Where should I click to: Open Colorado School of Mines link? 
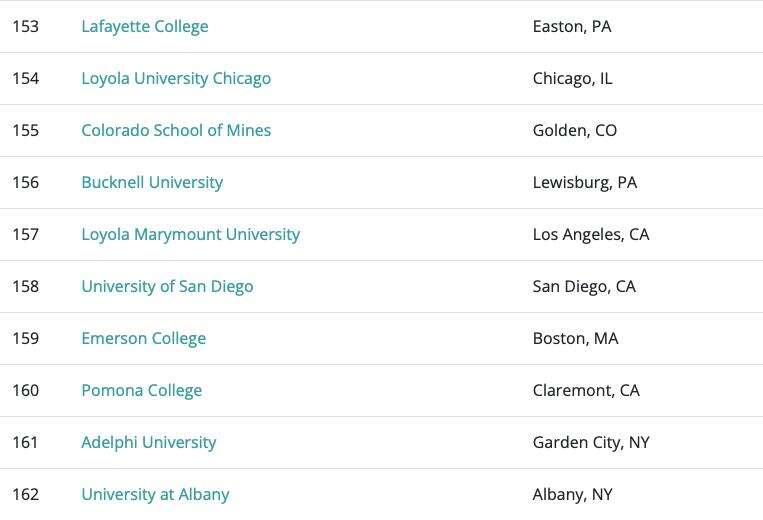(x=176, y=131)
